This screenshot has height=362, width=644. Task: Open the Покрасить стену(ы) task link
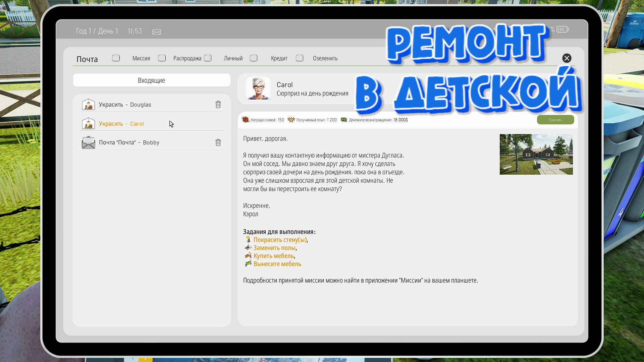281,239
